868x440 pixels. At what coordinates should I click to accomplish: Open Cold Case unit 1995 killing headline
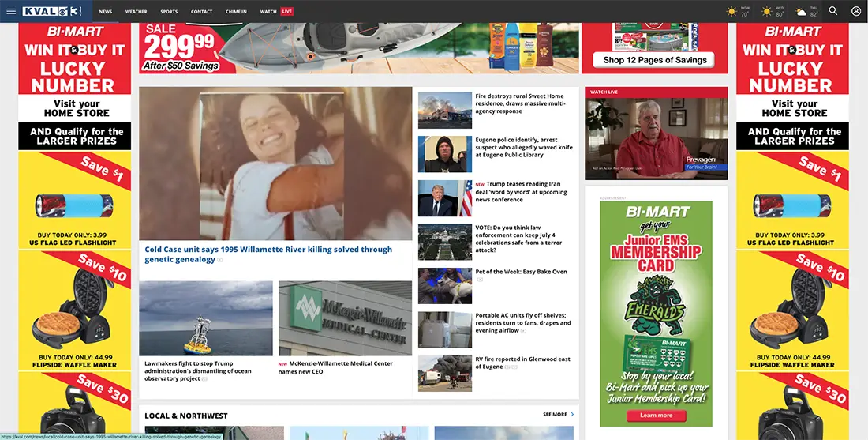(268, 254)
